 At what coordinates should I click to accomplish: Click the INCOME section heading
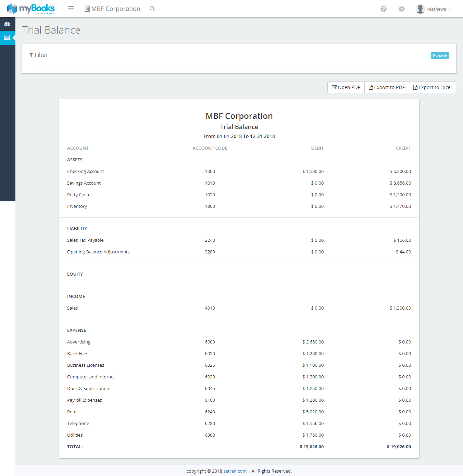(76, 297)
